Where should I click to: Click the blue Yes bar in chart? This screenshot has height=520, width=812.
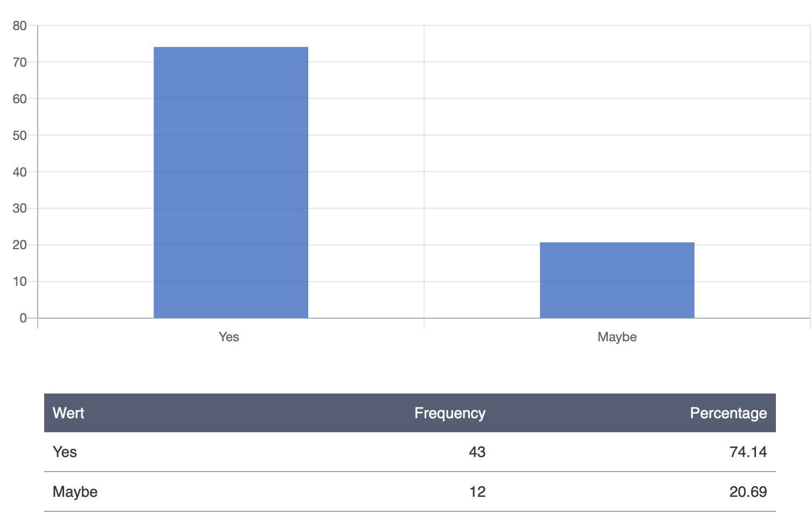[x=231, y=182]
